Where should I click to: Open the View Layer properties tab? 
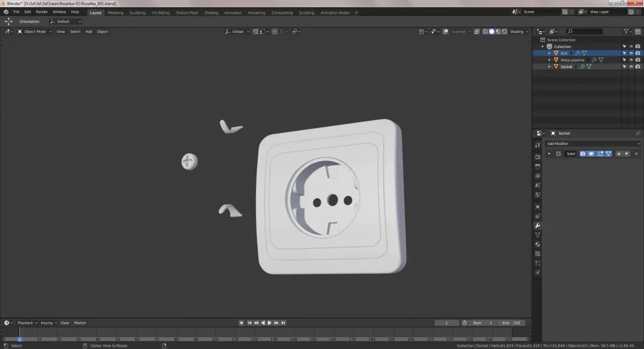[x=537, y=176]
